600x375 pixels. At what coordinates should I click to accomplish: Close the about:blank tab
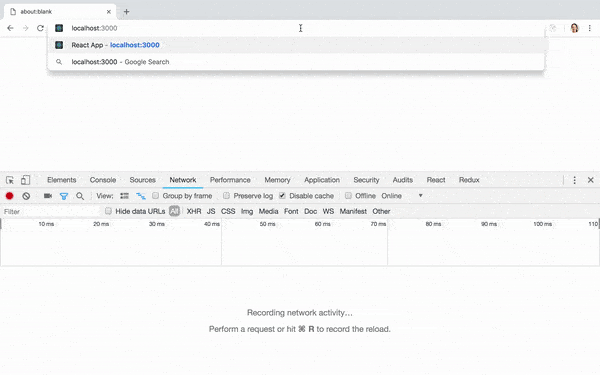[x=109, y=11]
